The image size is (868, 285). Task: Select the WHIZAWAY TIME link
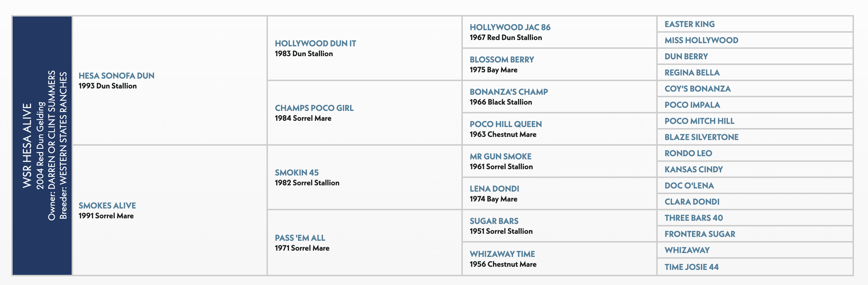point(502,254)
